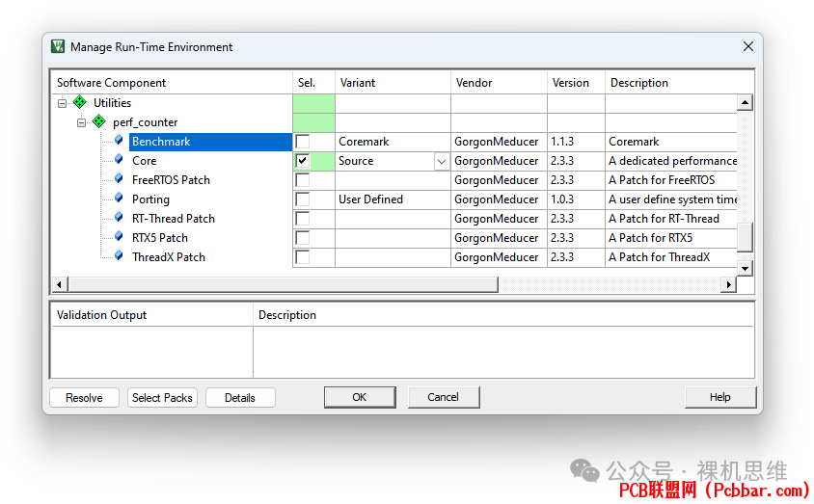The height and width of the screenshot is (504, 814).
Task: Click the Version column header
Action: coord(576,83)
